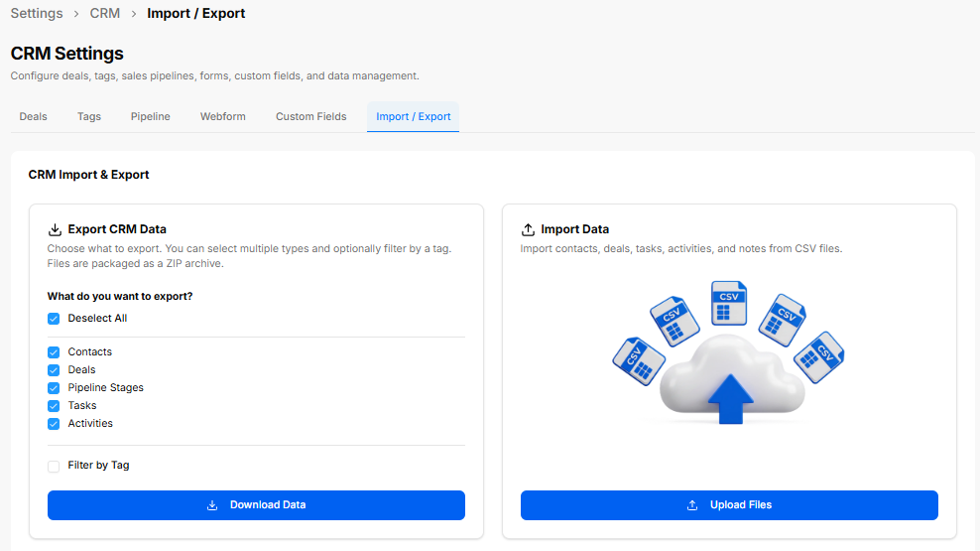Viewport: 980px width, 551px height.
Task: Enable the Filter by Tag checkbox
Action: click(x=54, y=467)
